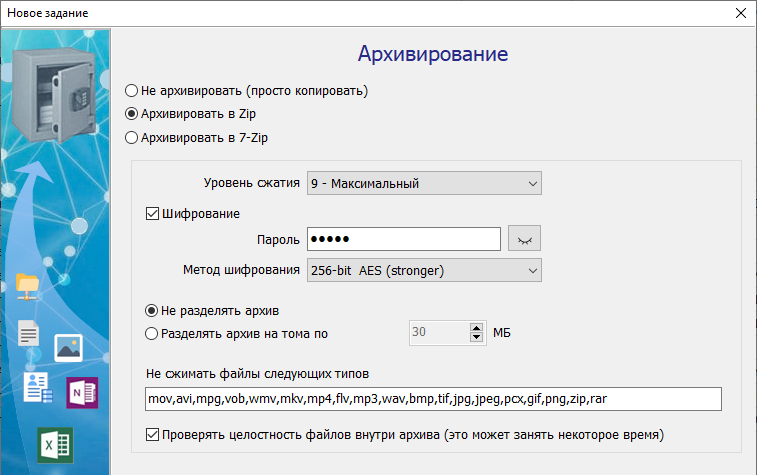Click the OneNote icon
The width and height of the screenshot is (757, 475).
point(81,394)
